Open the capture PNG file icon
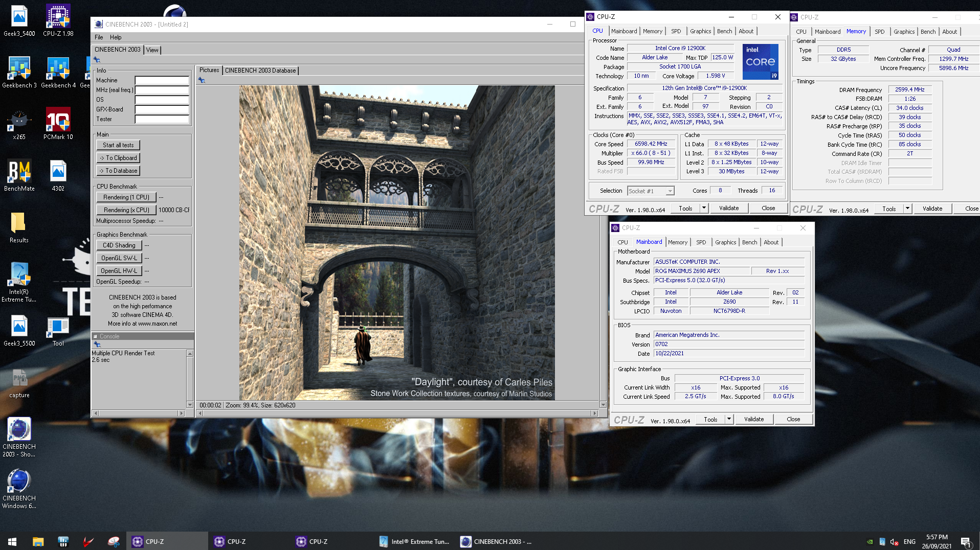This screenshot has width=980, height=550. [x=19, y=382]
